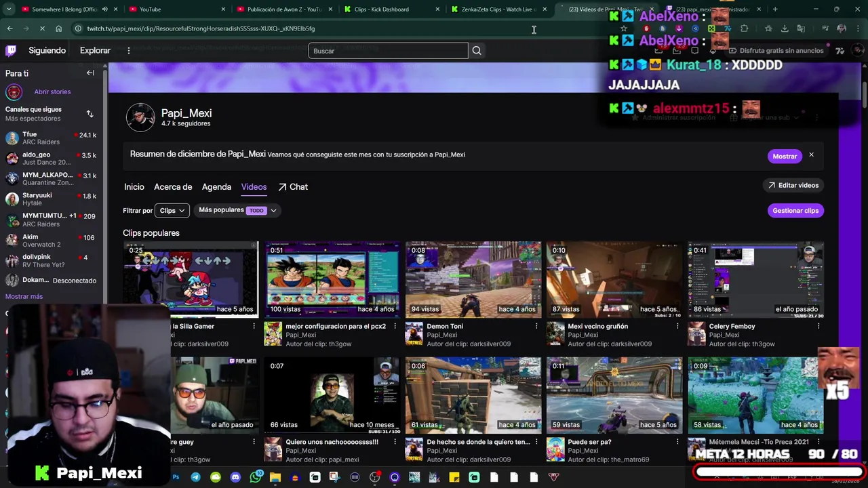Open options for la Silla Gamer clip
868x488 pixels.
[254, 327]
